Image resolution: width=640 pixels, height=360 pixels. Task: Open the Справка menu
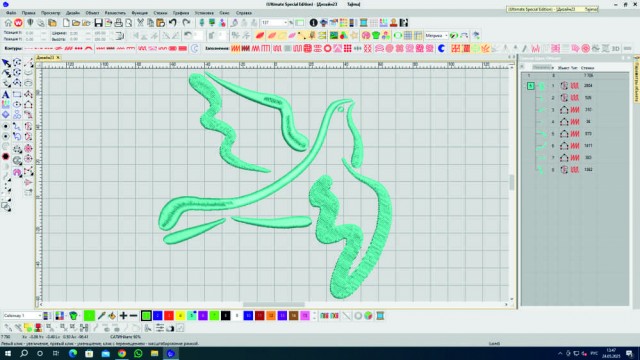point(244,13)
